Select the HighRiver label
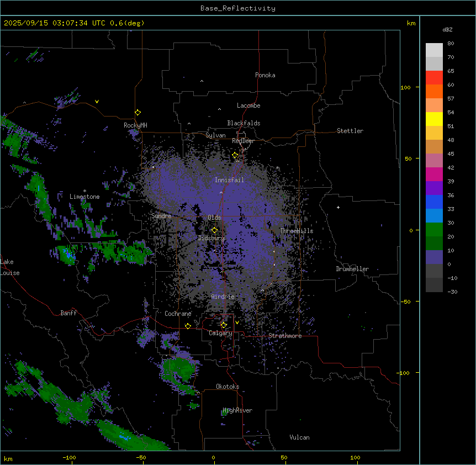Viewport: 476px width, 465px height. pos(237,410)
